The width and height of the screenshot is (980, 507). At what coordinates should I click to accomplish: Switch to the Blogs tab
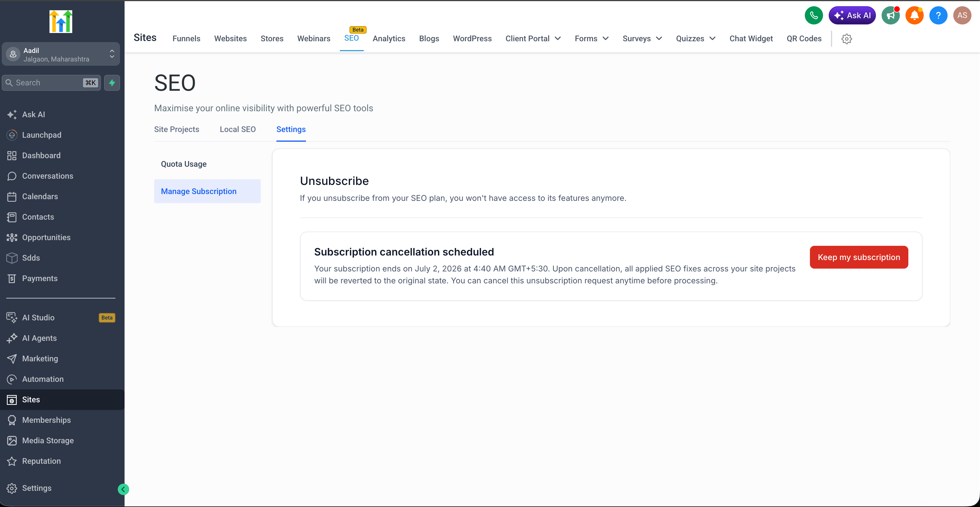pos(429,39)
